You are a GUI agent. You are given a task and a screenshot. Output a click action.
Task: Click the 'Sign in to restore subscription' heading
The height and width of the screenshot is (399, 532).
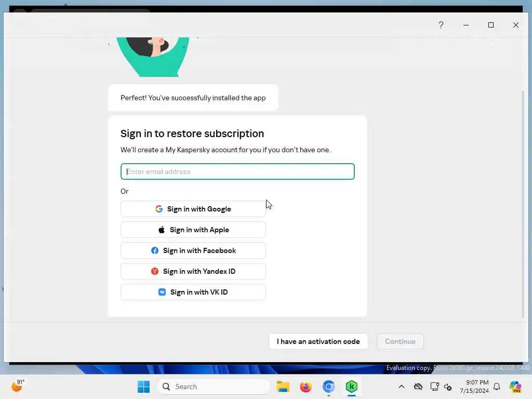(192, 134)
